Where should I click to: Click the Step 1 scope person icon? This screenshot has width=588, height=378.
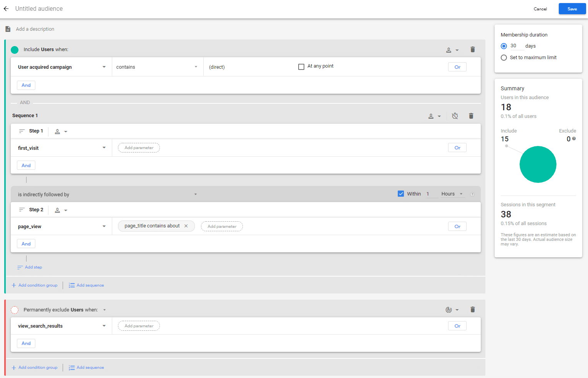click(x=61, y=131)
